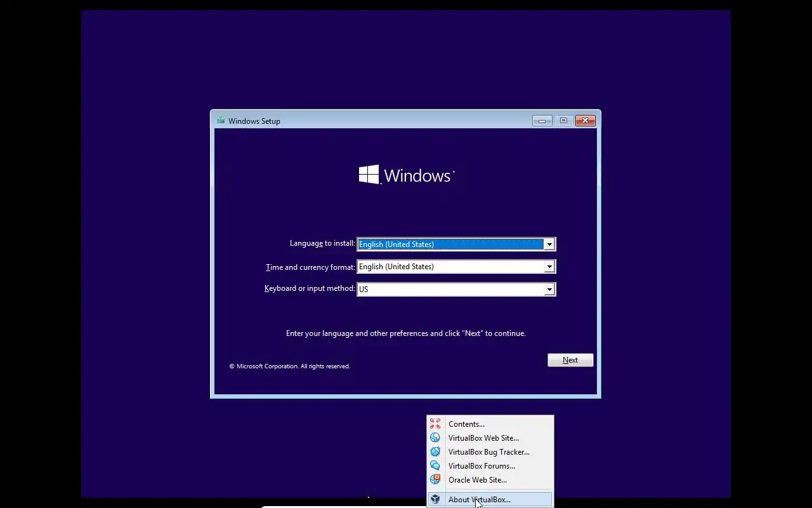812x508 pixels.
Task: Click the 'Time and currency format:' label
Action: [310, 267]
